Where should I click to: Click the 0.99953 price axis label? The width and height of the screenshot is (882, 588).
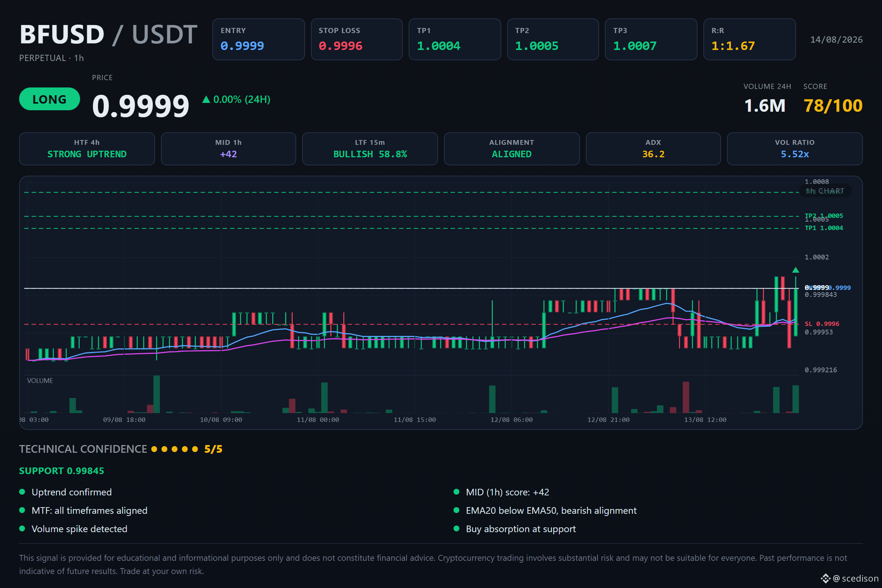[819, 332]
